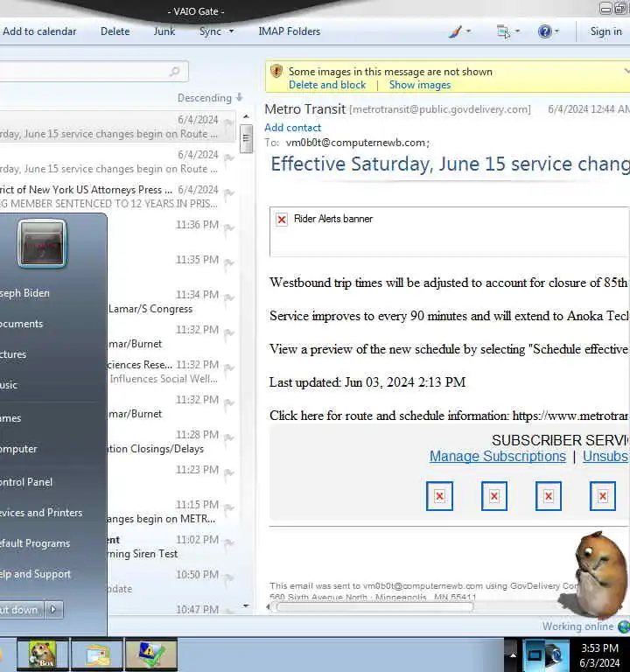
Task: Flag the first 6/4/2024 selected message
Action: (x=229, y=123)
